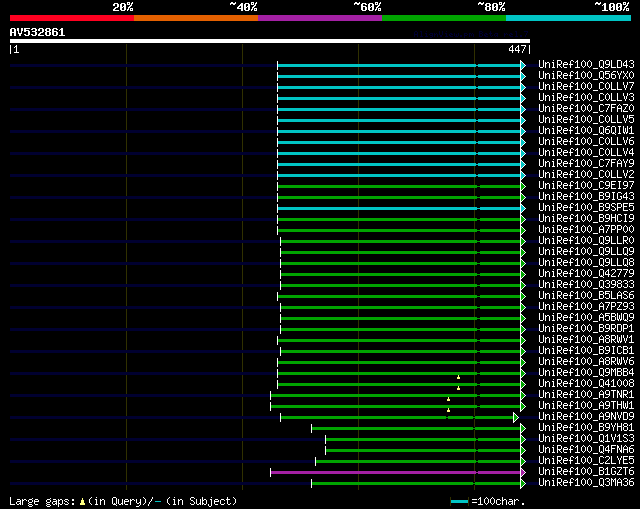Image resolution: width=640 pixels, height=509 pixels.
Task: Click the UniRef100_B5LAS6 label
Action: 586,296
